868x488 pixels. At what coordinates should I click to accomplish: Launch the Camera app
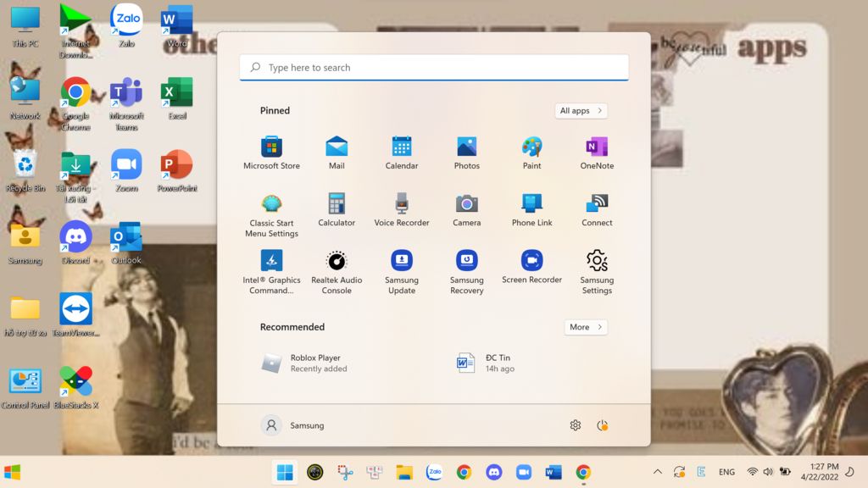tap(467, 210)
